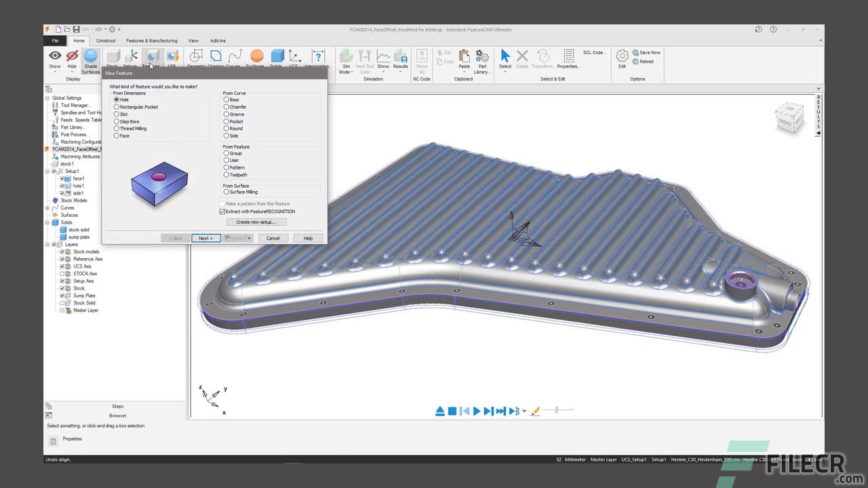Screen dimensions: 868x488
Task: Switch to the Construct ribbon tab
Action: tap(106, 41)
